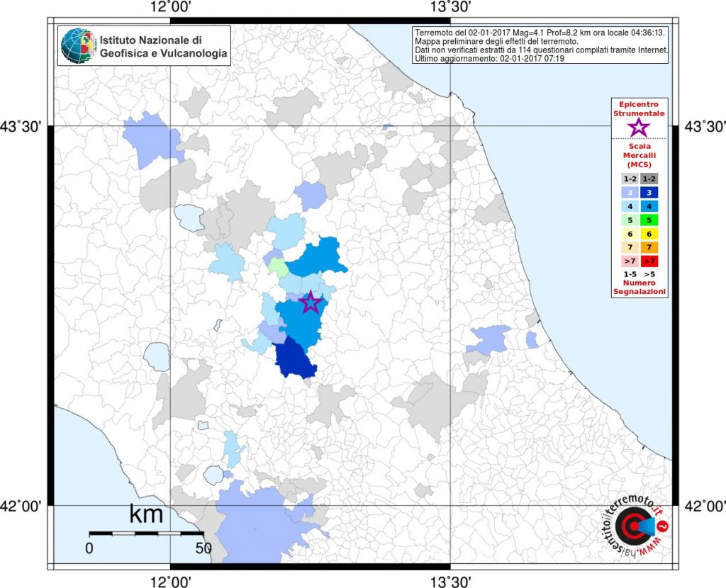Image resolution: width=726 pixels, height=588 pixels.
Task: Click the INGV globe logo
Action: [x=77, y=46]
